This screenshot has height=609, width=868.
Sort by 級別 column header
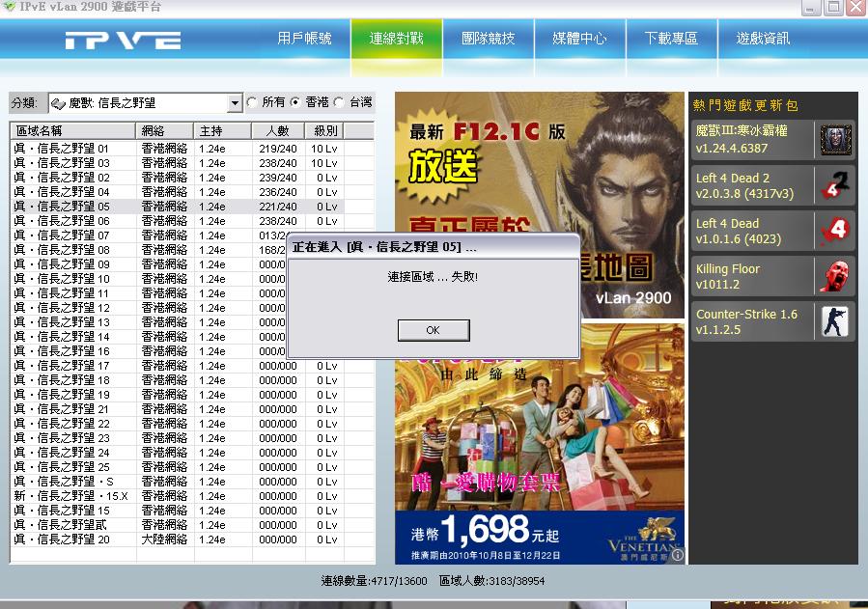click(325, 131)
